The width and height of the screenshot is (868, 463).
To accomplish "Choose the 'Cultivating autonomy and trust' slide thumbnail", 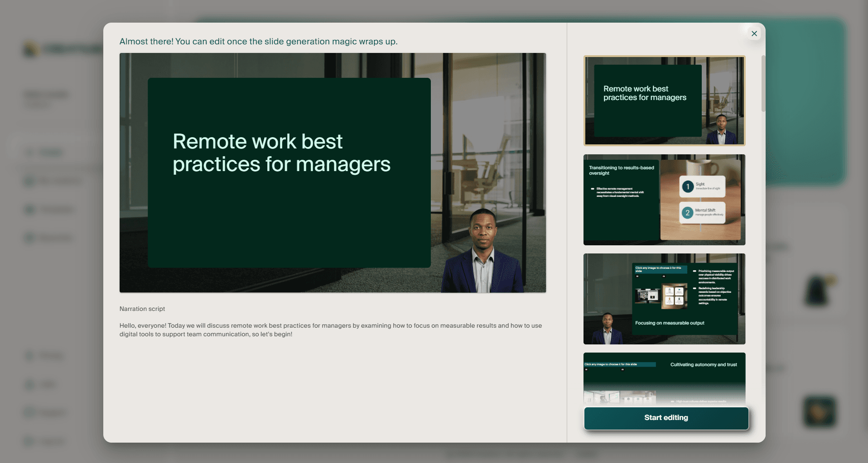I will [664, 378].
